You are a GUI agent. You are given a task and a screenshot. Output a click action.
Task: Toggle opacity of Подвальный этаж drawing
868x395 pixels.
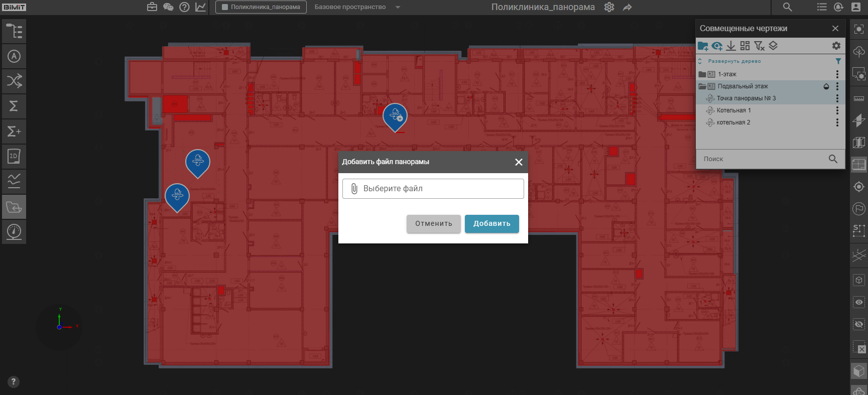tap(826, 86)
